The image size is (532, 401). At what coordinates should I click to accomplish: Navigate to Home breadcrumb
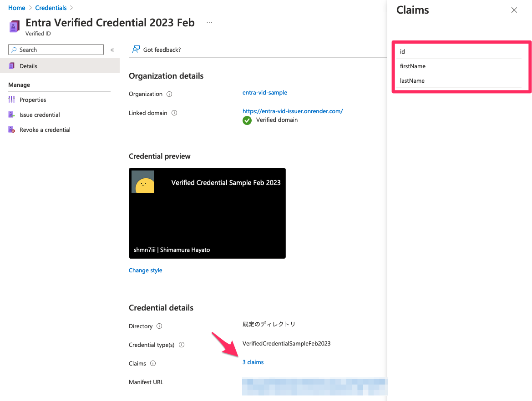point(17,8)
